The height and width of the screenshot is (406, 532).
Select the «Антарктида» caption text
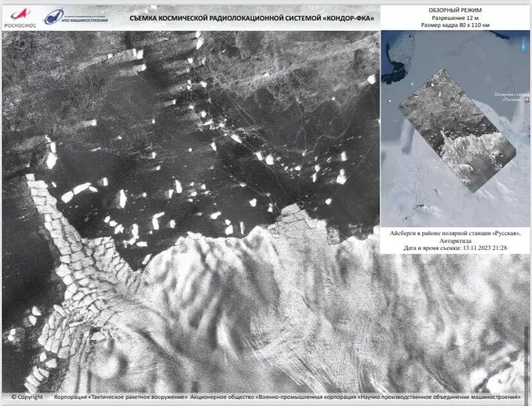click(455, 241)
